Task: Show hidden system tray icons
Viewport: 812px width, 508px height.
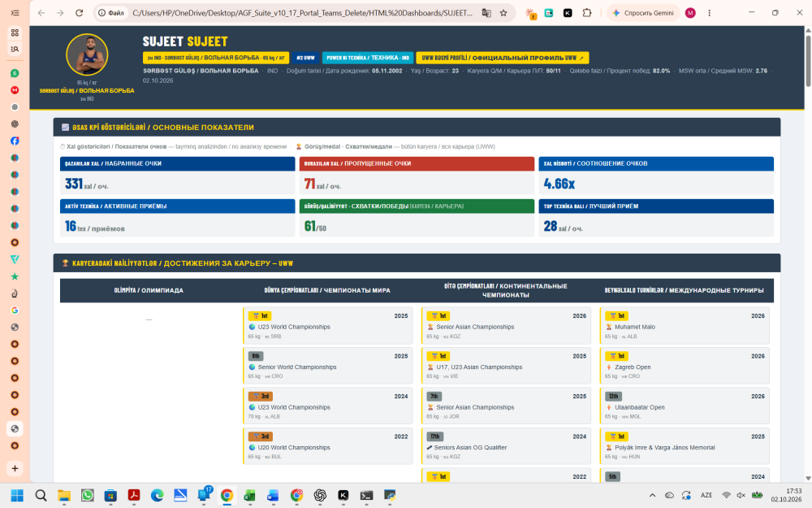Action: coord(653,496)
